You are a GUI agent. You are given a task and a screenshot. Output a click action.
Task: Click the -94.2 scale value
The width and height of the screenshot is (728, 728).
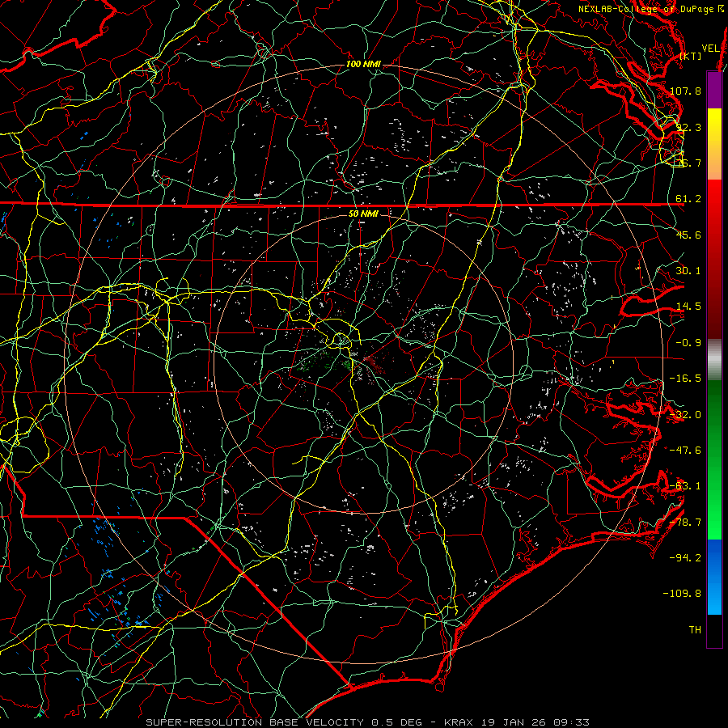686,557
